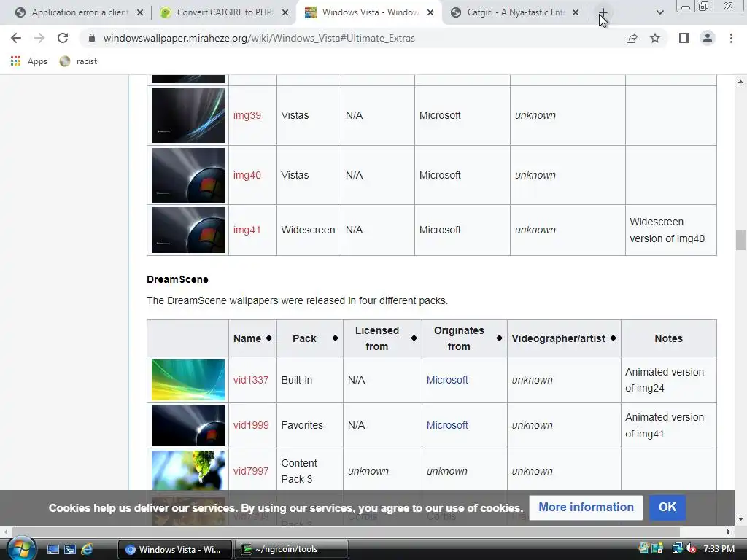747x560 pixels.
Task: Open img41 wallpaper thumbnail
Action: click(187, 230)
